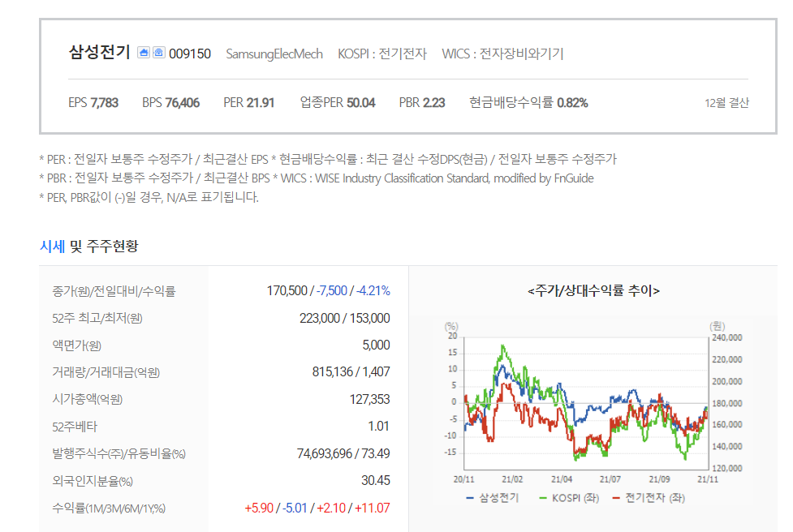Click the 액면가 value 5,000
793x532 pixels.
[x=376, y=345]
